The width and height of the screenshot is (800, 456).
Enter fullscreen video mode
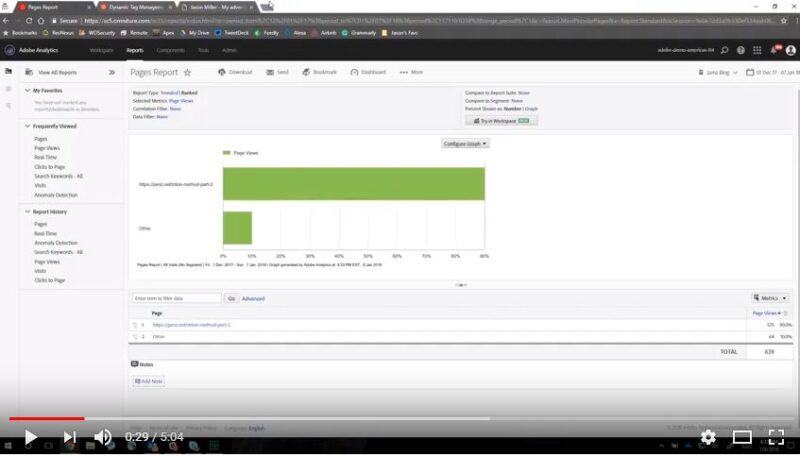point(776,437)
